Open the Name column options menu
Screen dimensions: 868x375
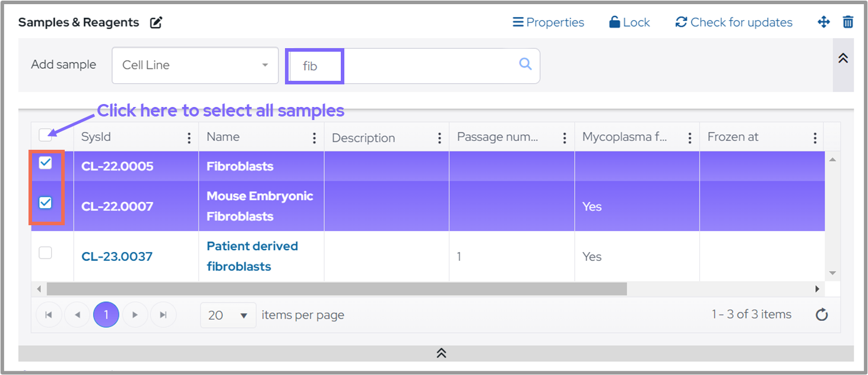click(x=314, y=138)
